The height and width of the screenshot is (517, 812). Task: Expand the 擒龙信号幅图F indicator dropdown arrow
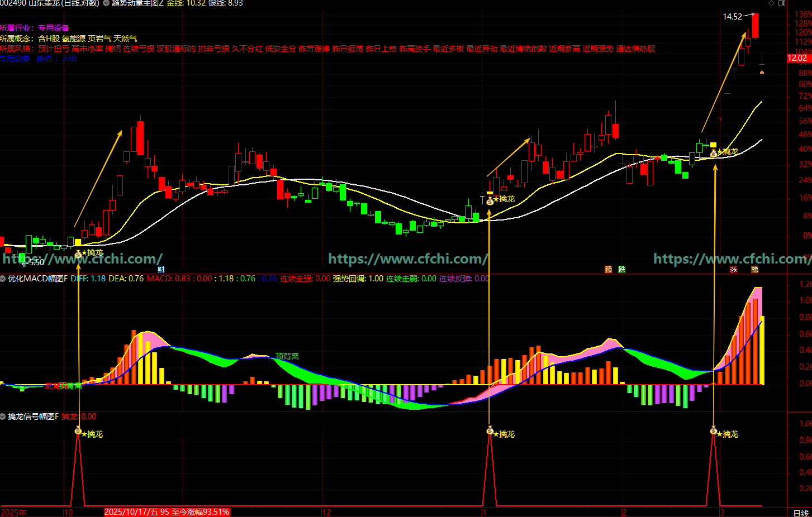(x=3, y=417)
